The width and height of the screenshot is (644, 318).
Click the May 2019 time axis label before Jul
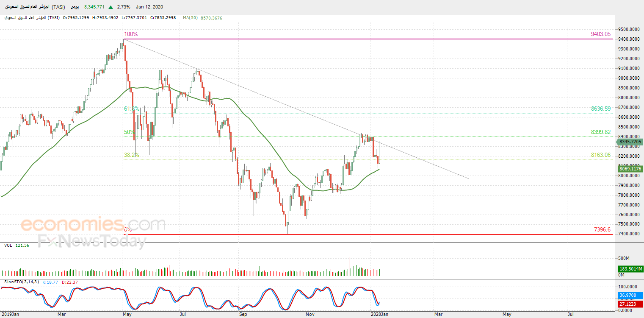pos(127,314)
